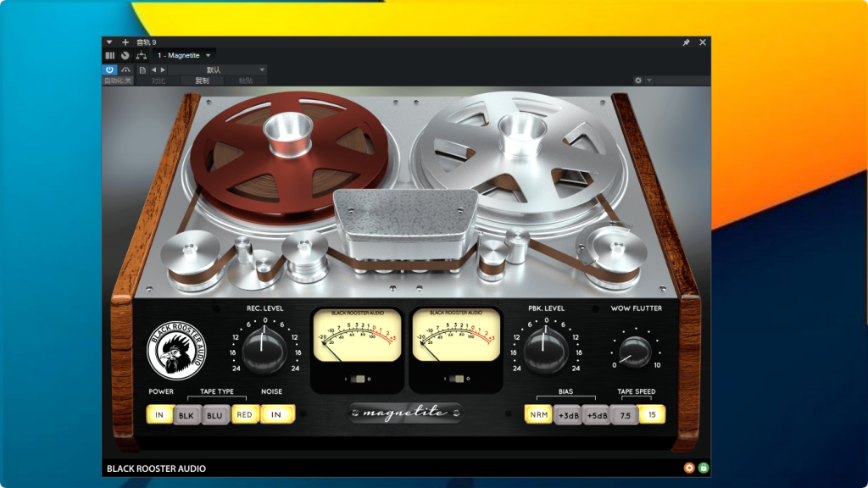Click the channel editor bars icon
Viewport: 868px width, 488px height.
(x=109, y=55)
